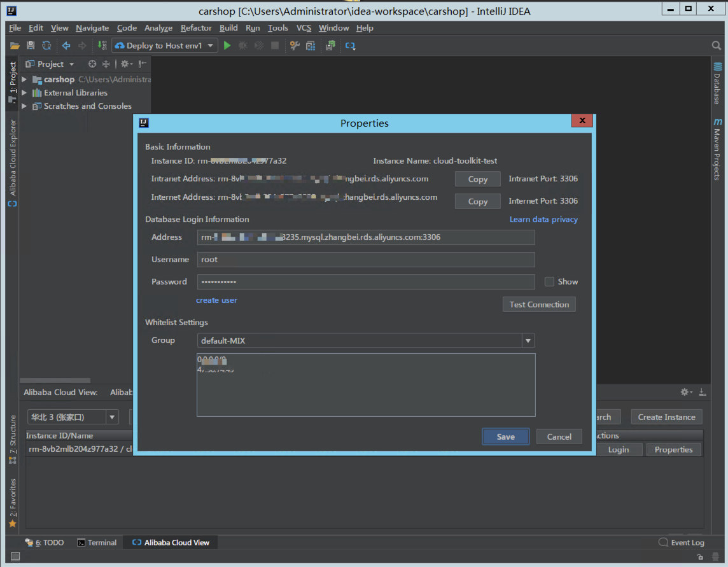Open Project Structure toolbar icon
Viewport: 728px width, 567px height.
(311, 46)
